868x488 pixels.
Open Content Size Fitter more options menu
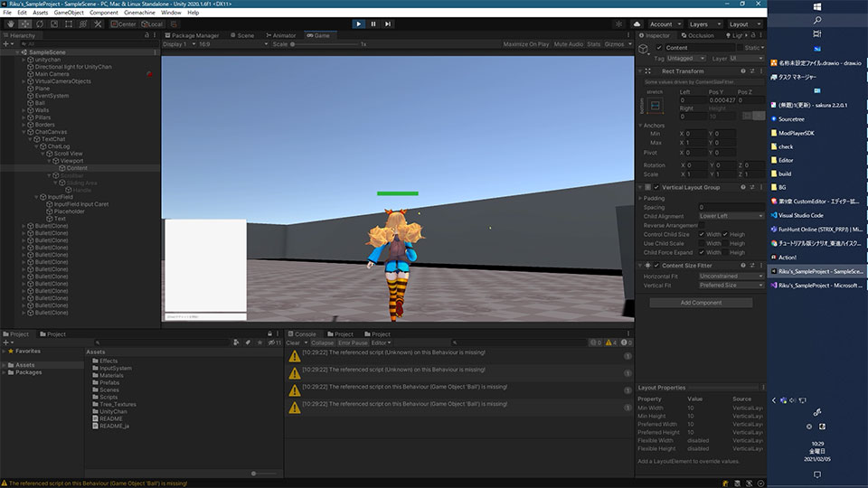pos(761,265)
